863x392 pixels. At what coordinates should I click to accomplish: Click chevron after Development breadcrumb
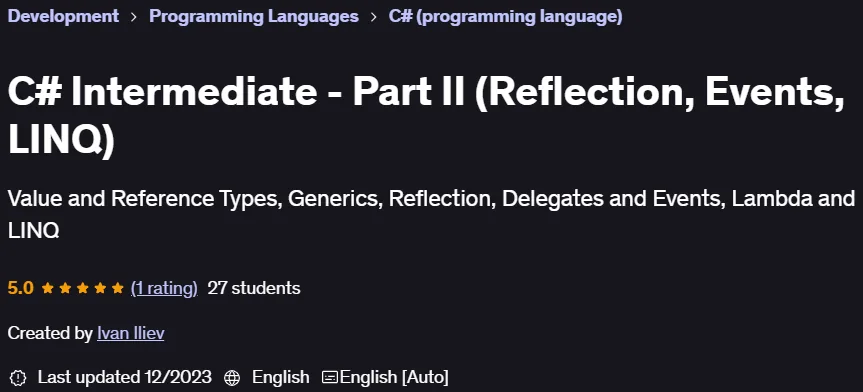click(x=134, y=17)
